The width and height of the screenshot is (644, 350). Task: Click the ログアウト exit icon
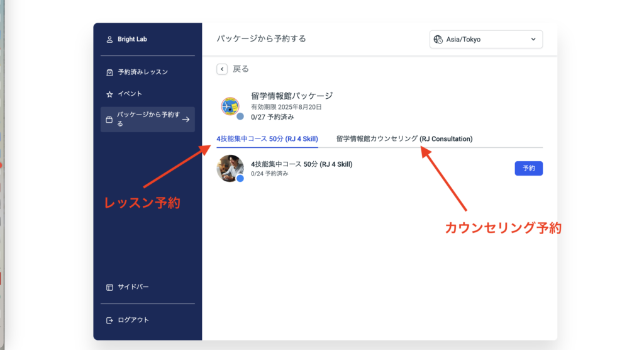coord(109,320)
